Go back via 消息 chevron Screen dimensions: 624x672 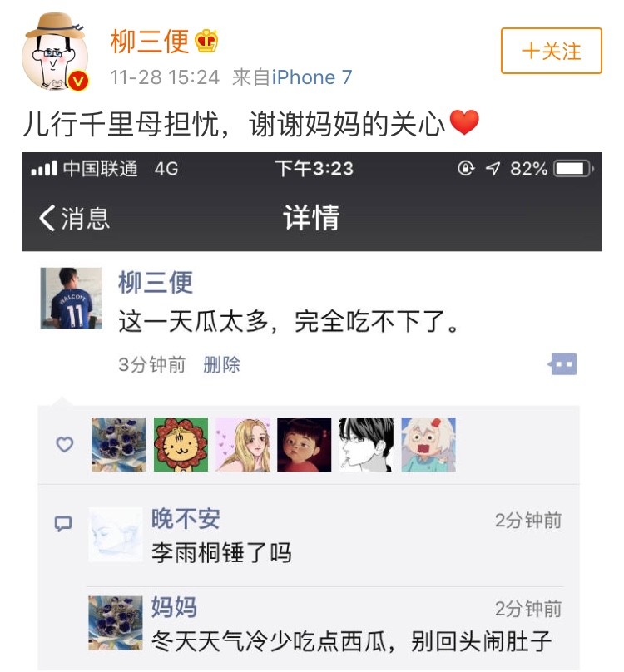(74, 218)
